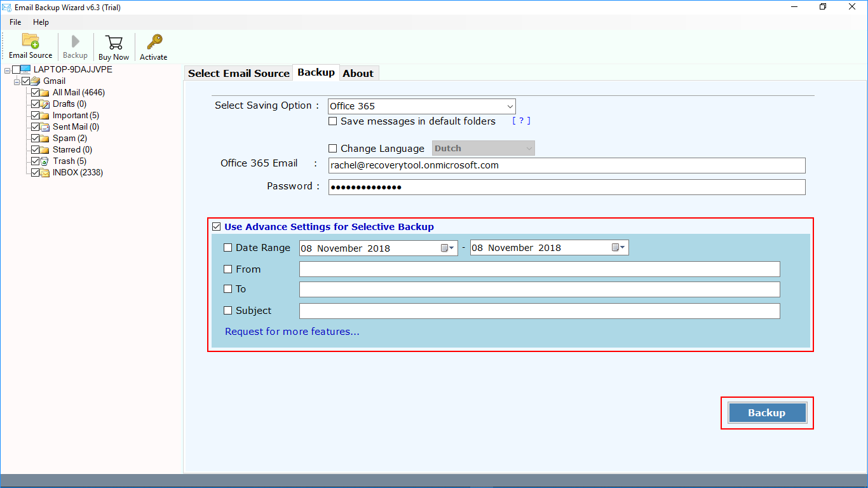Select Spam (2) folder label
This screenshot has height=488, width=868.
70,138
